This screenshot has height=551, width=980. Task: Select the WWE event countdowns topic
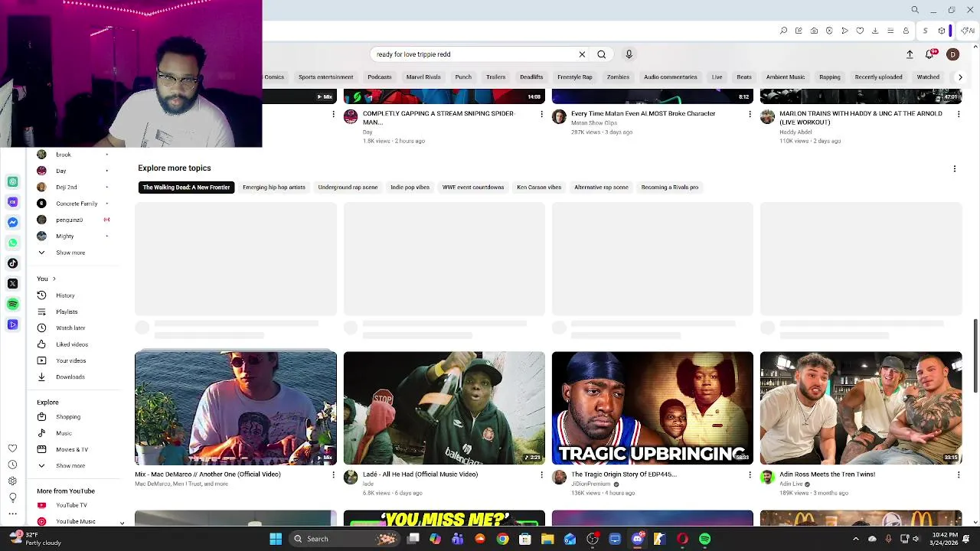473,187
